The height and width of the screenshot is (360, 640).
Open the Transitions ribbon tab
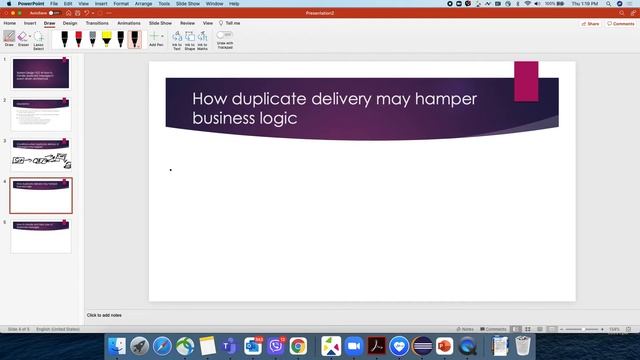coord(97,23)
